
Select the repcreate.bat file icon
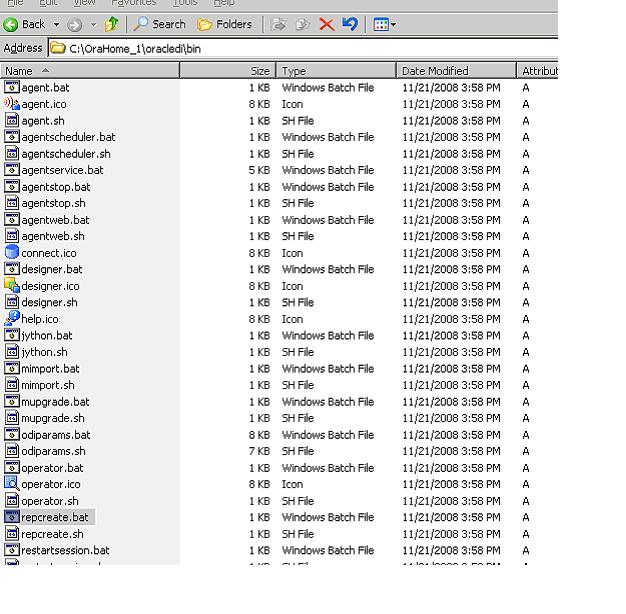pyautogui.click(x=12, y=517)
